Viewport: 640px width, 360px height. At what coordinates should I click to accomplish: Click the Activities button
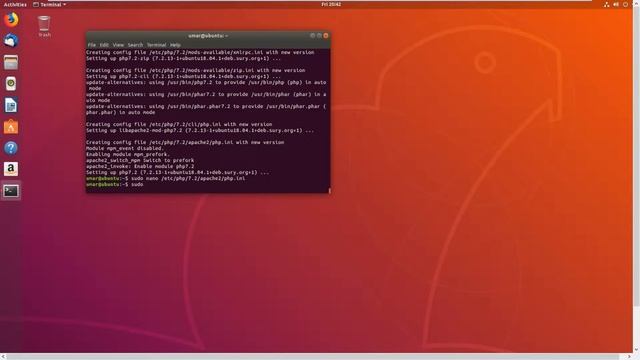pyautogui.click(x=15, y=4)
